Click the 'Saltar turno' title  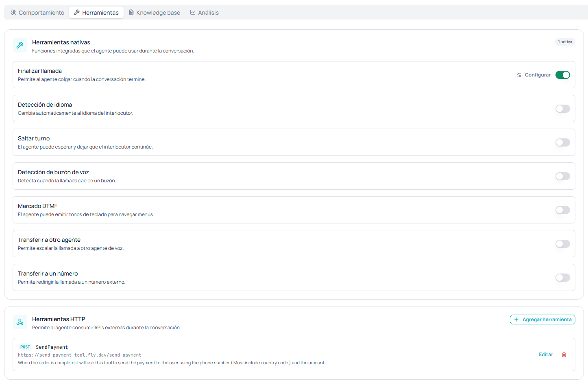(x=34, y=138)
